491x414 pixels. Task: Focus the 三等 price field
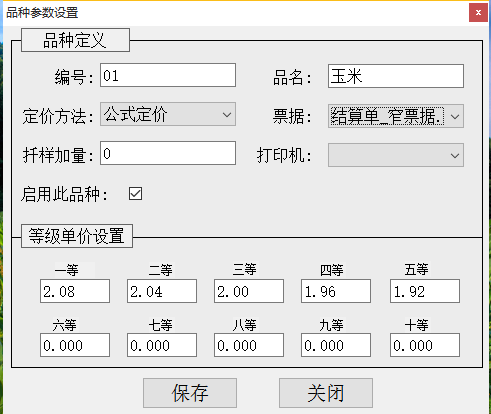click(249, 291)
